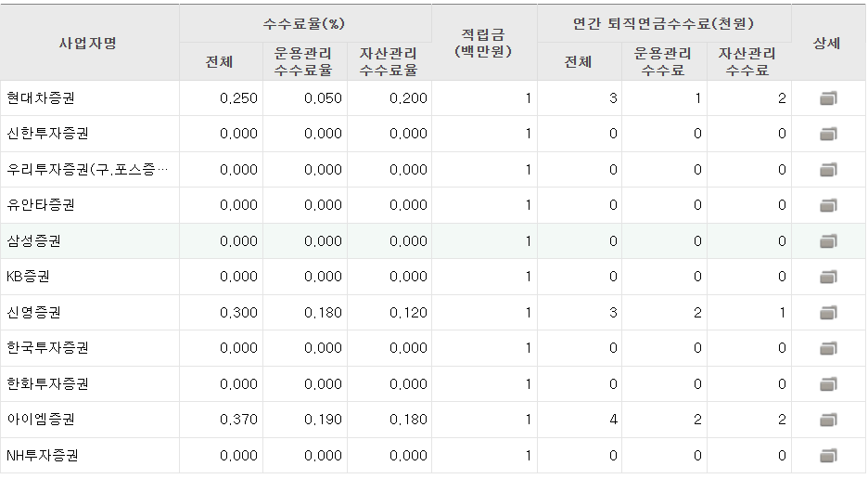Click the 전체 header under 연간 퇴직연금수수료

click(x=578, y=61)
